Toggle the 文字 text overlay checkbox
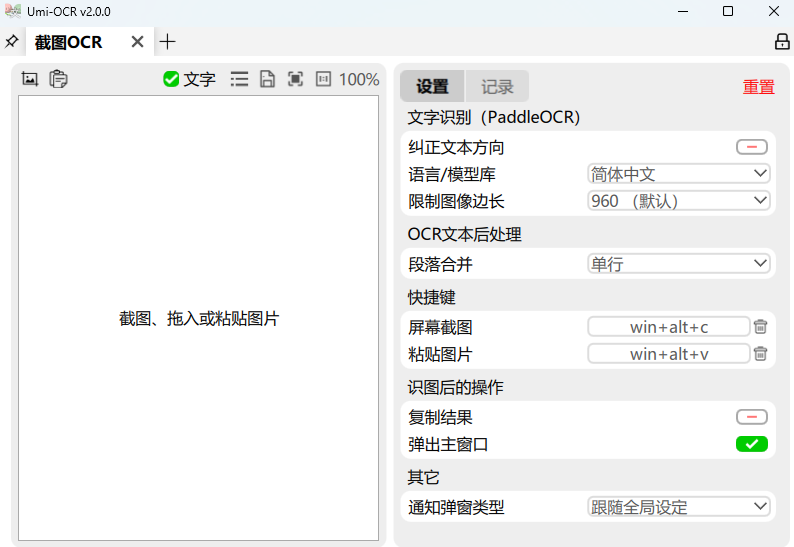Image resolution: width=794 pixels, height=547 pixels. (171, 79)
